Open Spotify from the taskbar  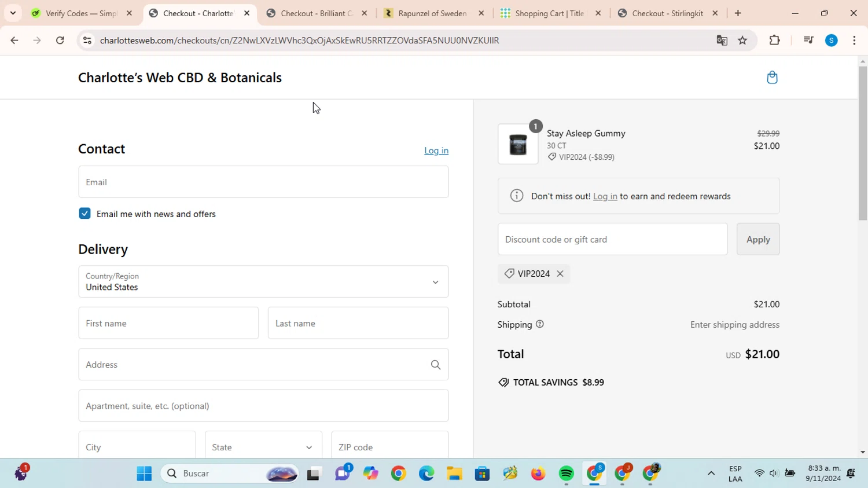click(x=567, y=474)
